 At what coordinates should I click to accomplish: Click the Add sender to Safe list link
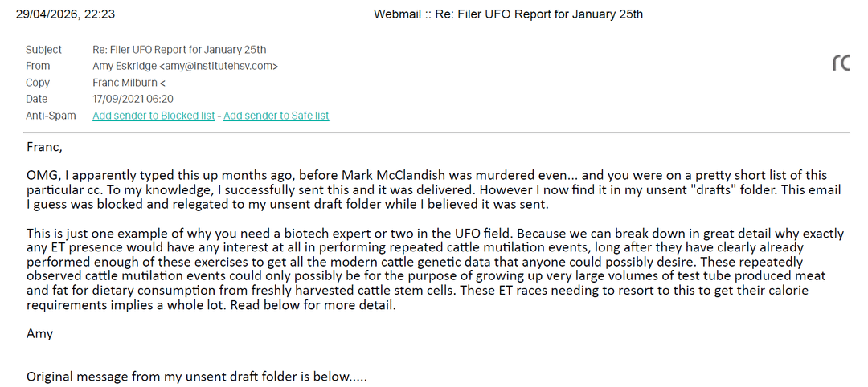[x=276, y=116]
